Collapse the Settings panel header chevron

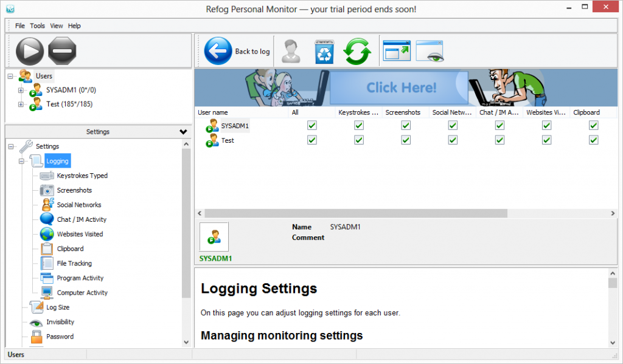pyautogui.click(x=183, y=132)
